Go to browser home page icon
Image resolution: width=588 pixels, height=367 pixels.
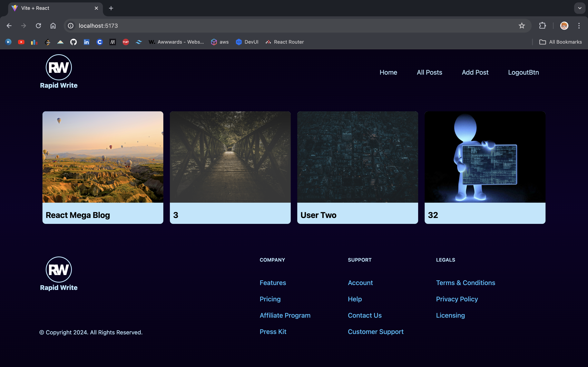[53, 26]
